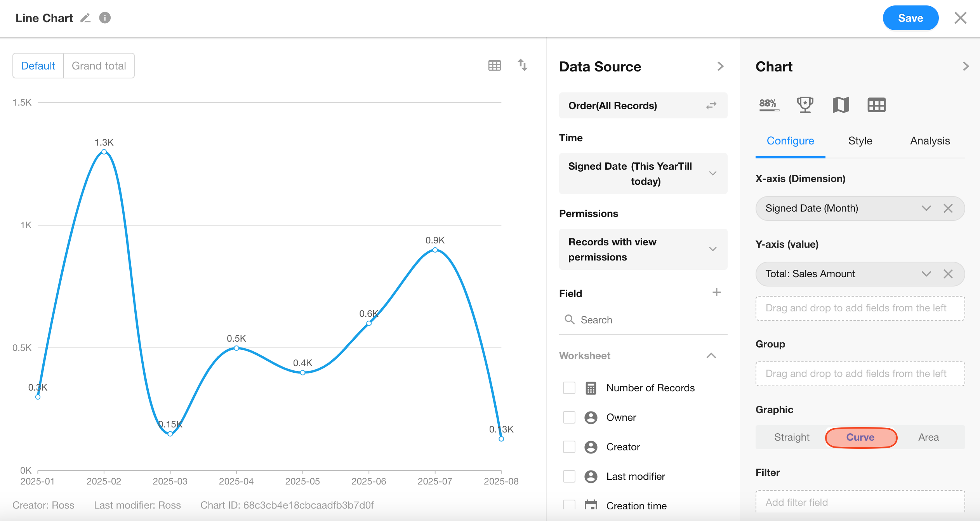Open the chart info icon
980x521 pixels.
click(x=105, y=18)
